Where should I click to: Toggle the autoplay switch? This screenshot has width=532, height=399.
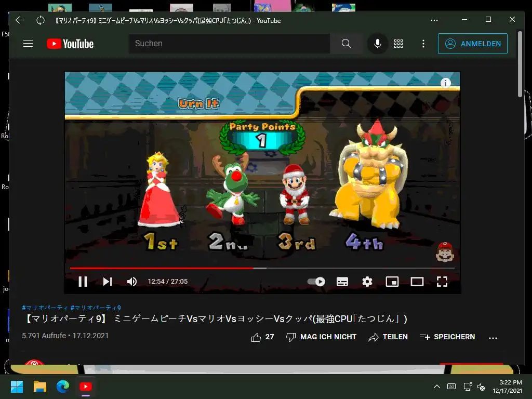coord(316,282)
